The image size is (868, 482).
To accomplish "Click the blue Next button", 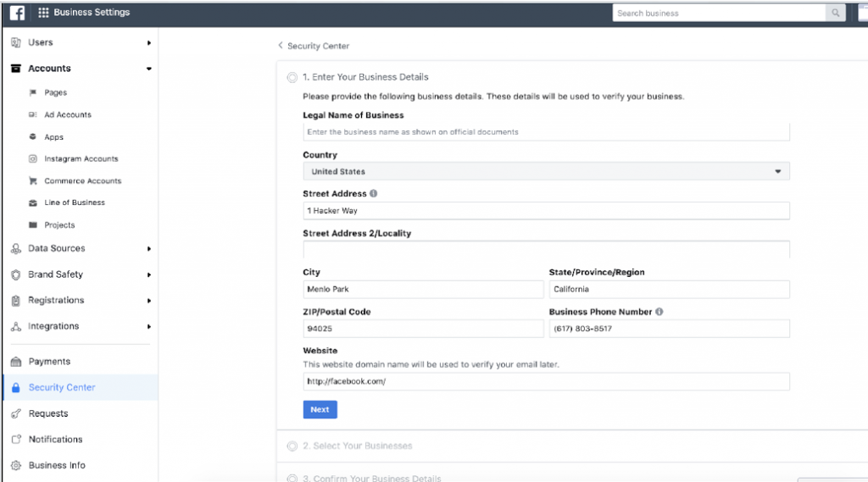I will [x=320, y=409].
